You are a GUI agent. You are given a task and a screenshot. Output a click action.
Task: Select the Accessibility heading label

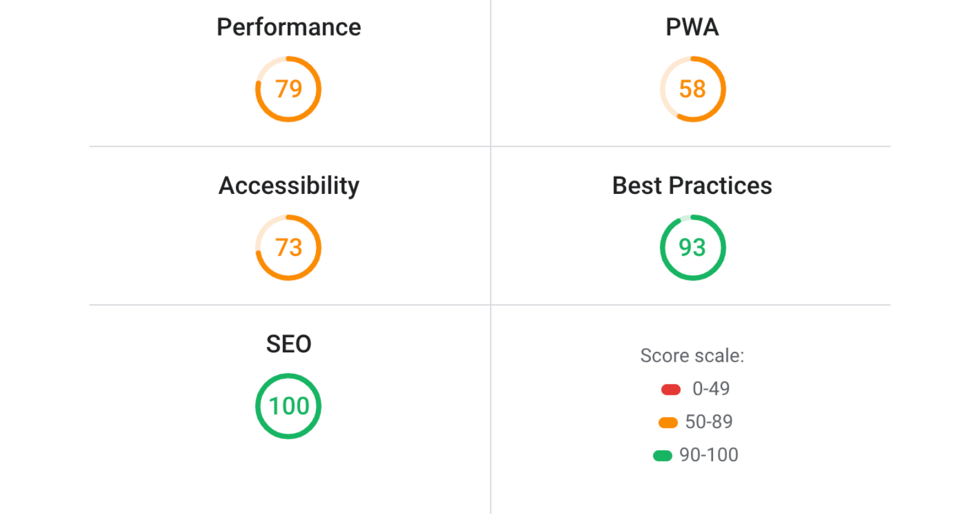click(288, 185)
